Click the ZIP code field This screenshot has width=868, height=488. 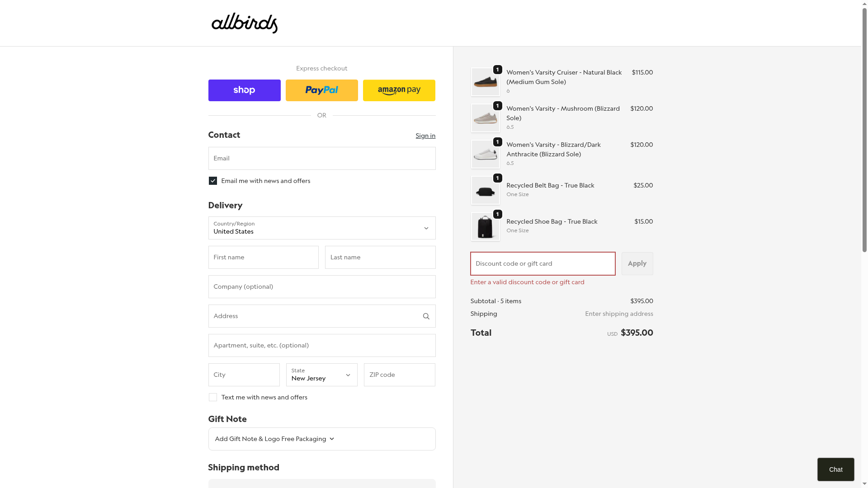399,375
